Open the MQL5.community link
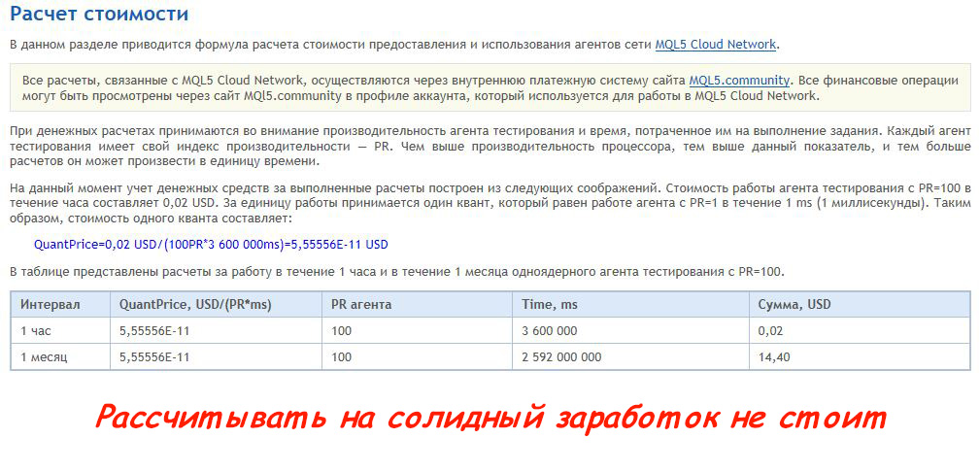 pos(739,81)
